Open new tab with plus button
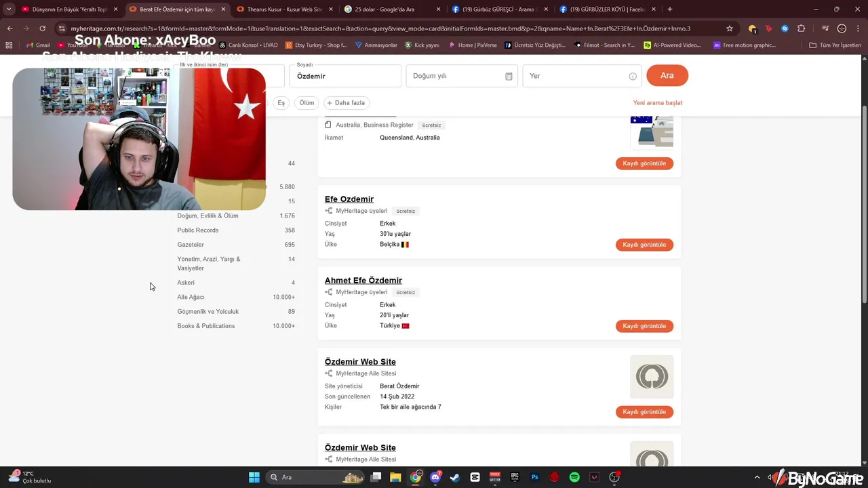868x488 pixels. pos(670,9)
